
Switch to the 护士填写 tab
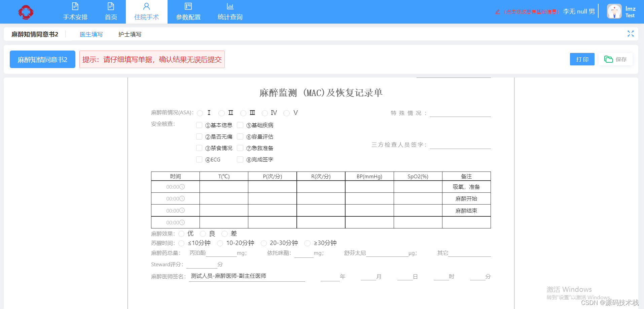[x=130, y=34]
